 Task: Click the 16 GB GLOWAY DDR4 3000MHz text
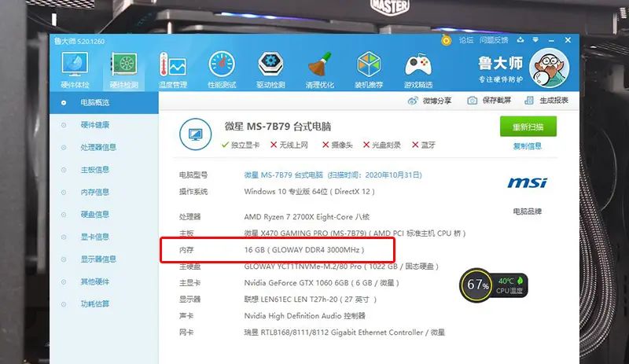click(x=304, y=250)
